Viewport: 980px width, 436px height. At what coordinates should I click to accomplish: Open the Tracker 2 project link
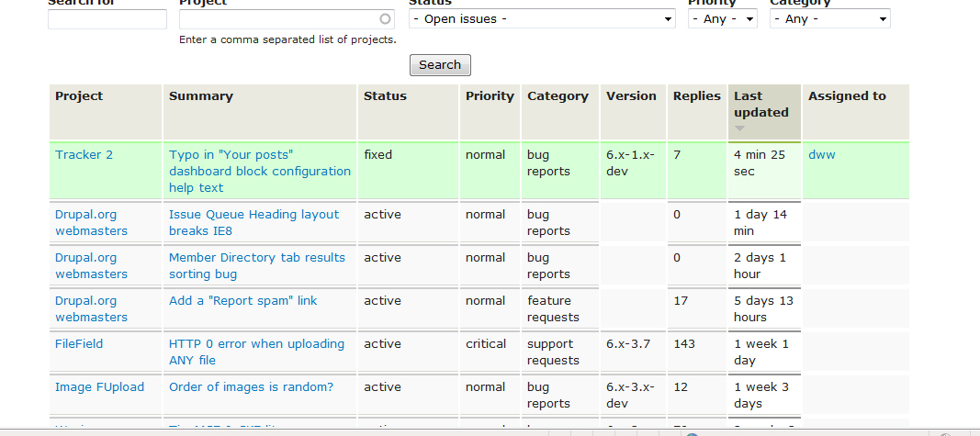84,155
